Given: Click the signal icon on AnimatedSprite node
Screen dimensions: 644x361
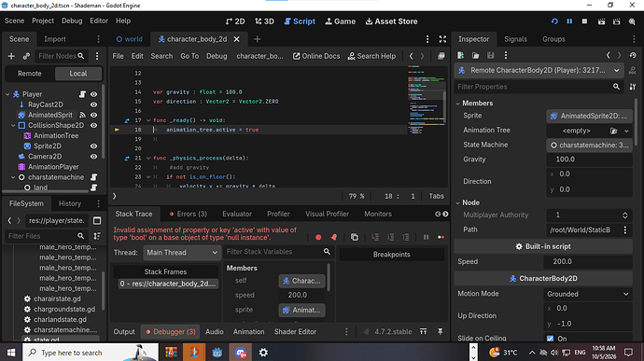Looking at the screenshot, I should 82,115.
